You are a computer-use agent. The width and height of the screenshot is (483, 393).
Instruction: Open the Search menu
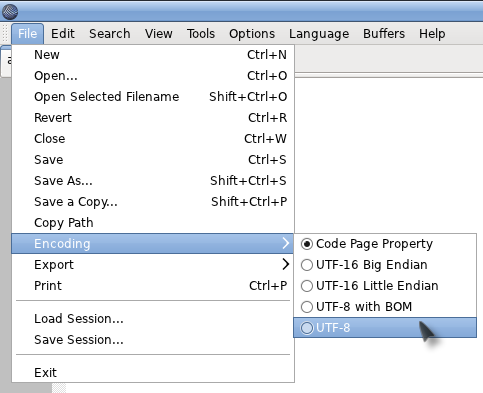pos(110,34)
